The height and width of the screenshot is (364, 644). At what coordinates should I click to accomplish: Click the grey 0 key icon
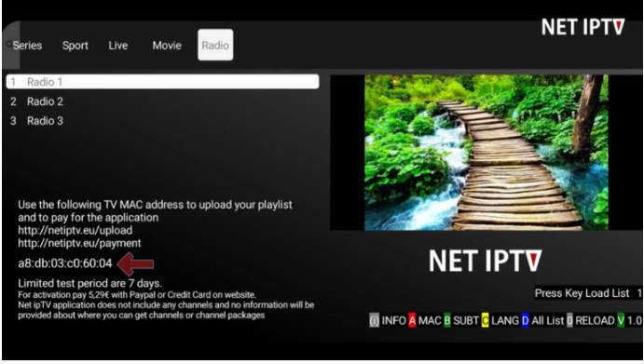(569, 320)
